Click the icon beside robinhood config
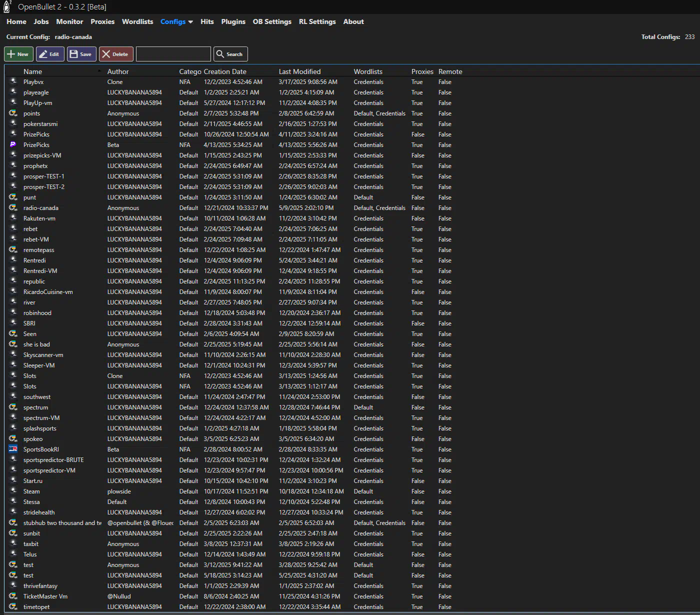 tap(13, 312)
